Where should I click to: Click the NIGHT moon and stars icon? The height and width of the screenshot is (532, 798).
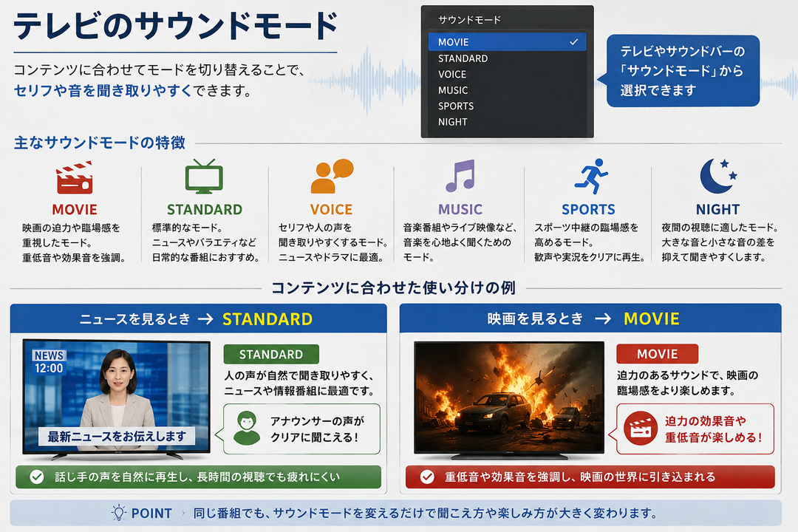pos(718,176)
